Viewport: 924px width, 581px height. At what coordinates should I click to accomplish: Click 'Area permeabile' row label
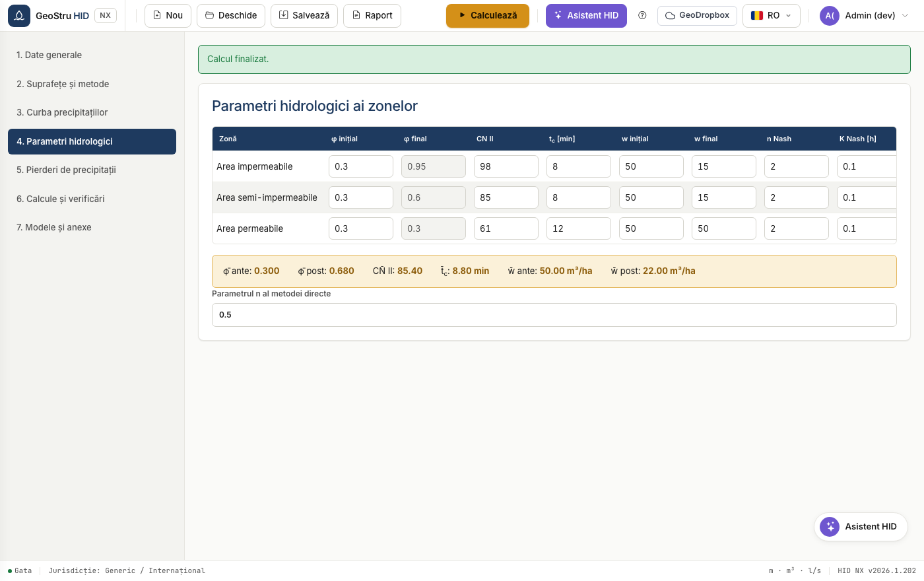tap(249, 228)
